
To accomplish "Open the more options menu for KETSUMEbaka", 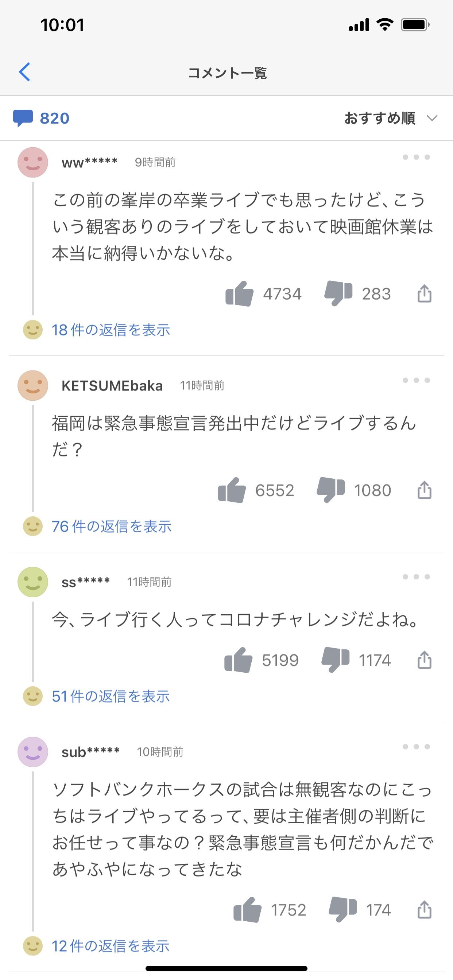I will point(416,380).
